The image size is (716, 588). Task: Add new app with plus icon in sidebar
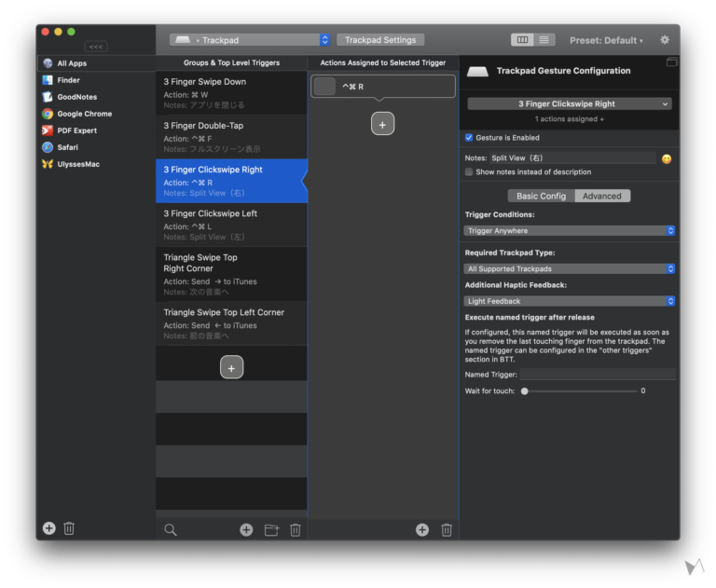tap(49, 528)
